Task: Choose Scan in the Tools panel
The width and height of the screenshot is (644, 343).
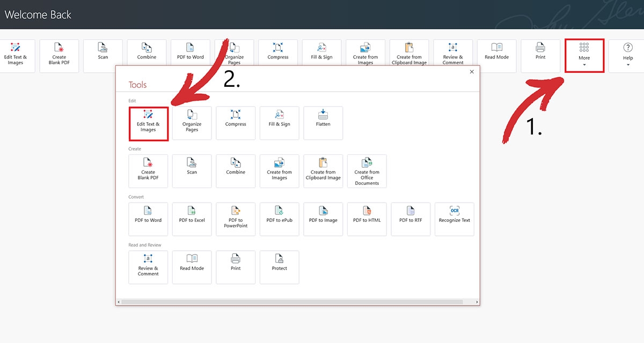Action: pyautogui.click(x=192, y=171)
